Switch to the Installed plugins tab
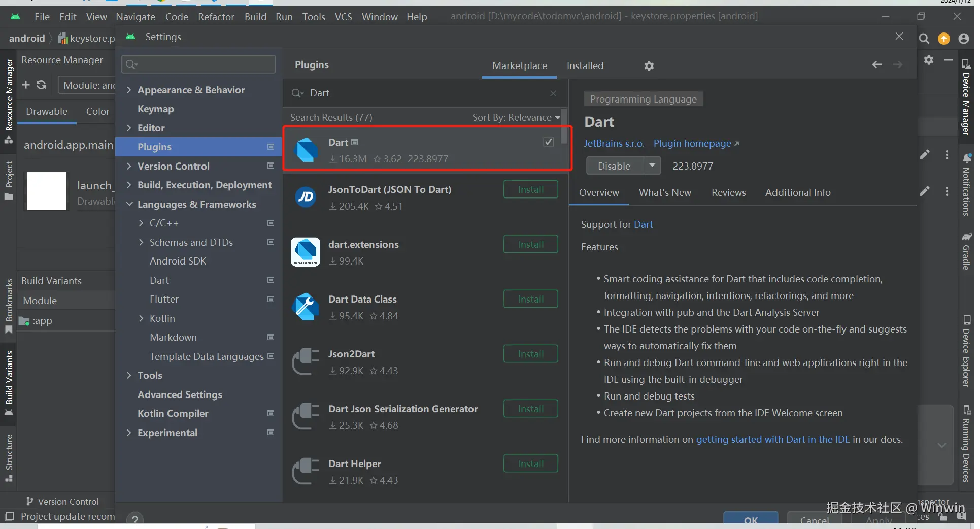The image size is (980, 529). click(x=585, y=66)
